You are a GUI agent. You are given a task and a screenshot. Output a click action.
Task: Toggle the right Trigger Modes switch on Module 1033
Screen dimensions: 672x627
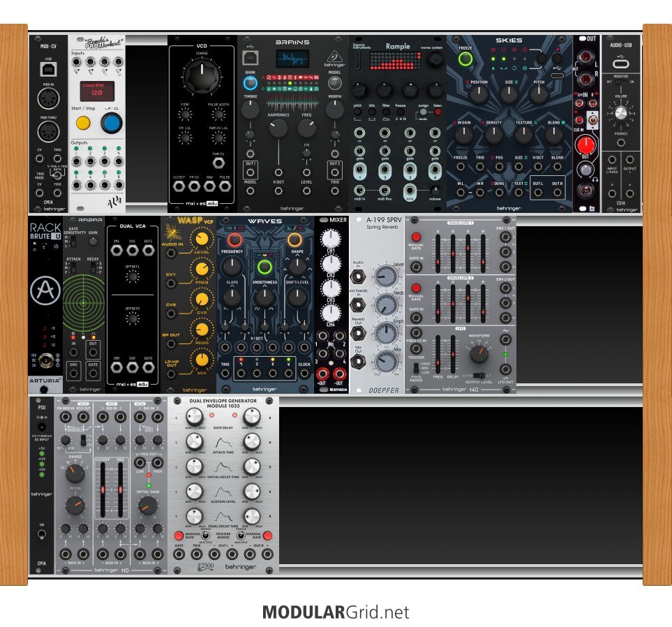(x=241, y=536)
